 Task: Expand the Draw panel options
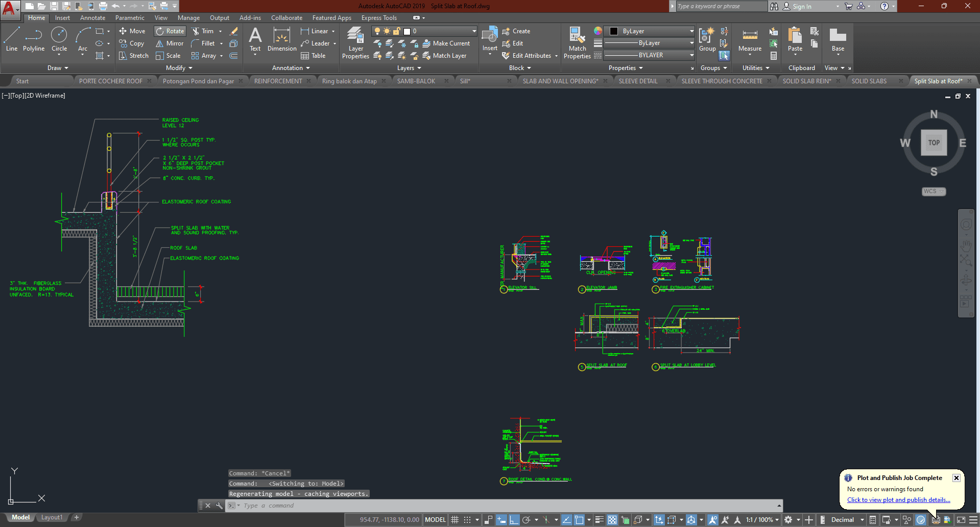[58, 68]
